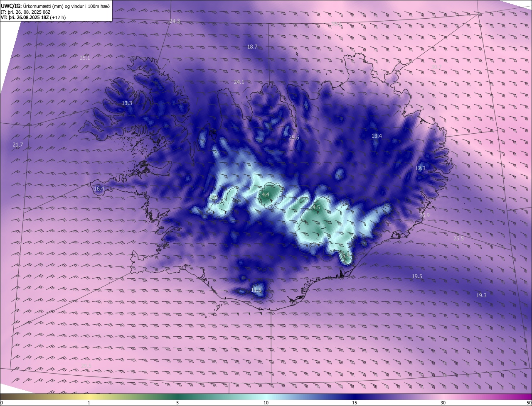Click the 'UWC/IG: Úrkomumætti (mm)' title line
The height and width of the screenshot is (406, 532).
pos(55,6)
